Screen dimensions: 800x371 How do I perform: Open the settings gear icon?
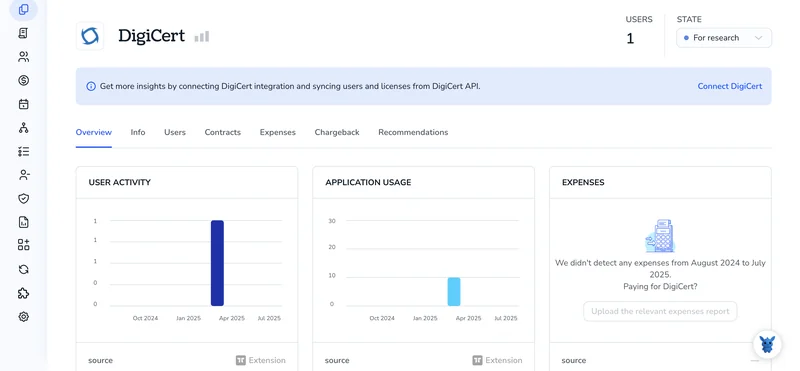[x=23, y=316]
